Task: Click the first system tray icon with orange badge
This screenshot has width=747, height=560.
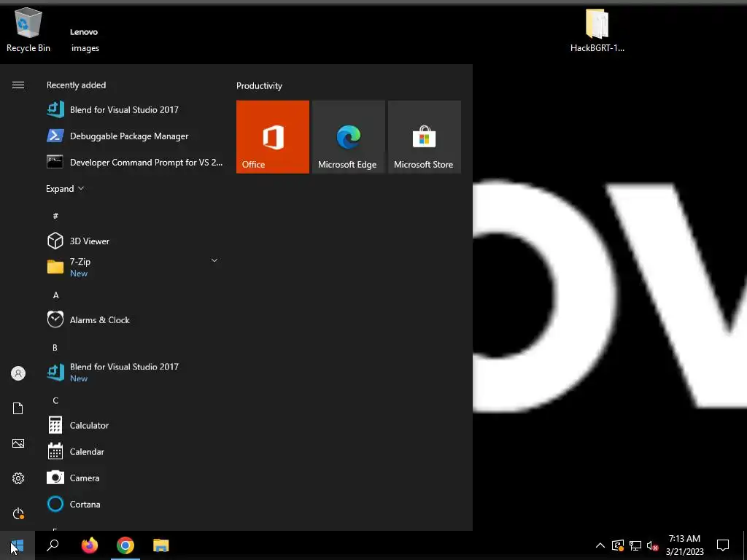Action: pyautogui.click(x=618, y=545)
